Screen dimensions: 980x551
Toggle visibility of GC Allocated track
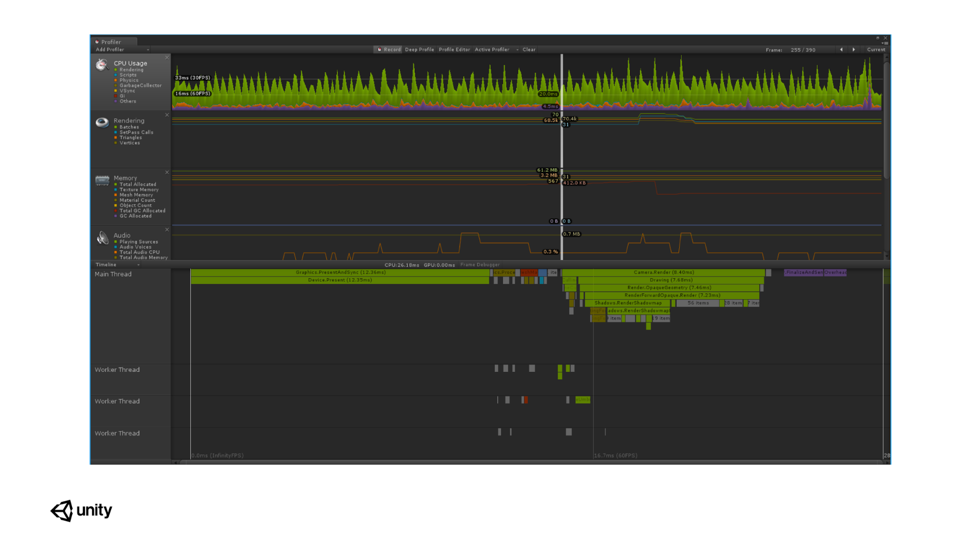[115, 215]
